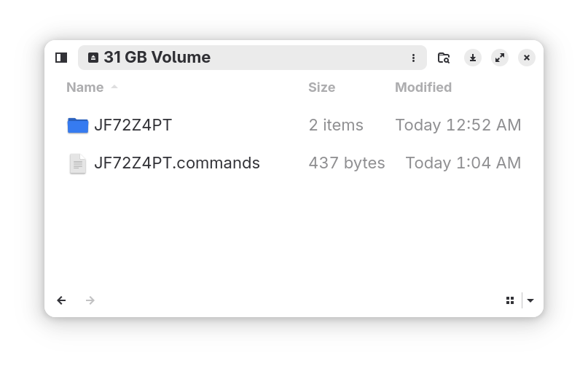The image size is (588, 366).
Task: Sort files by Modified column
Action: click(x=423, y=87)
